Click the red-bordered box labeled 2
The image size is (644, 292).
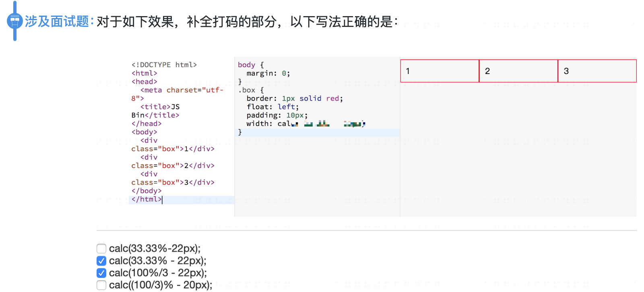point(518,71)
